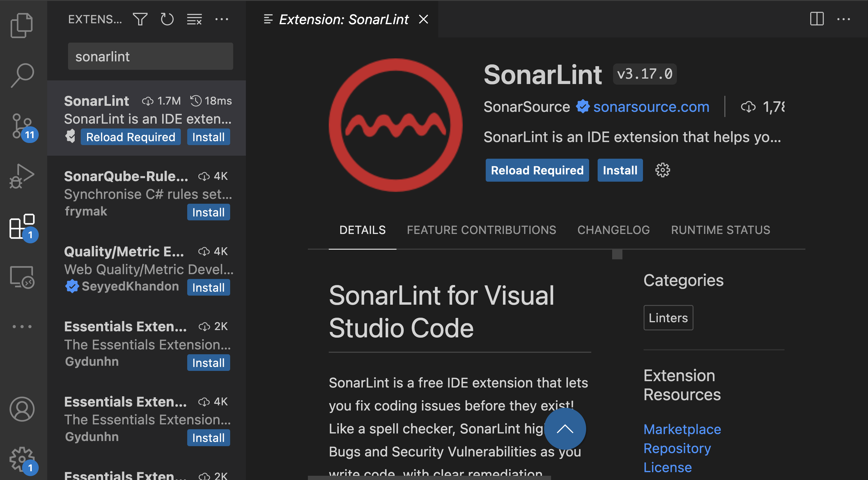Click the 18ms activation time icon
Viewport: 868px width, 480px height.
coord(196,100)
